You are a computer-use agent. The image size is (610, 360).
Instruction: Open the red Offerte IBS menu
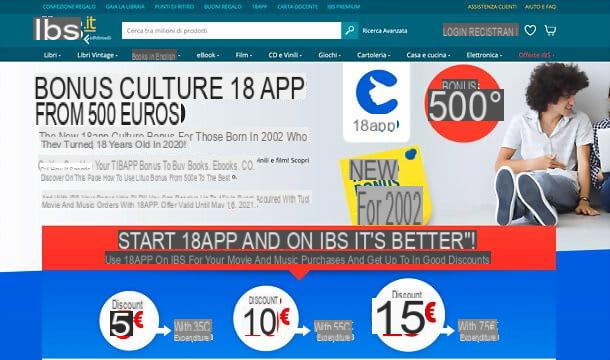(x=536, y=55)
